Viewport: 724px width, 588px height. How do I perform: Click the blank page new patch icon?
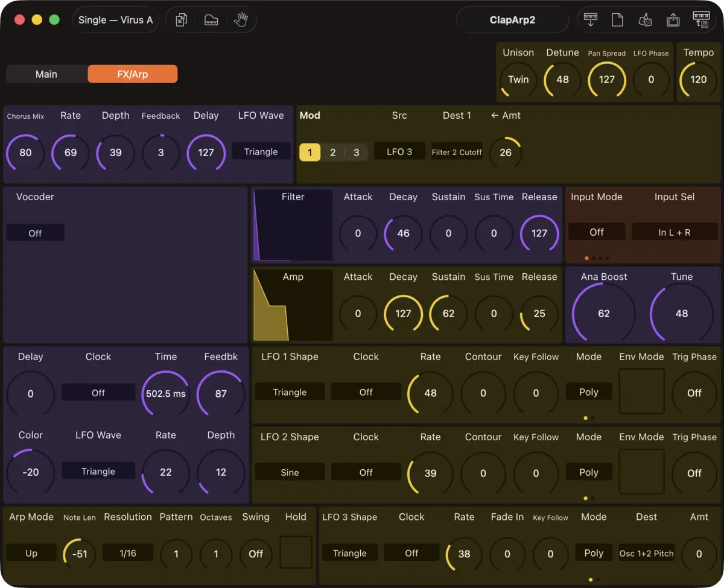point(617,20)
